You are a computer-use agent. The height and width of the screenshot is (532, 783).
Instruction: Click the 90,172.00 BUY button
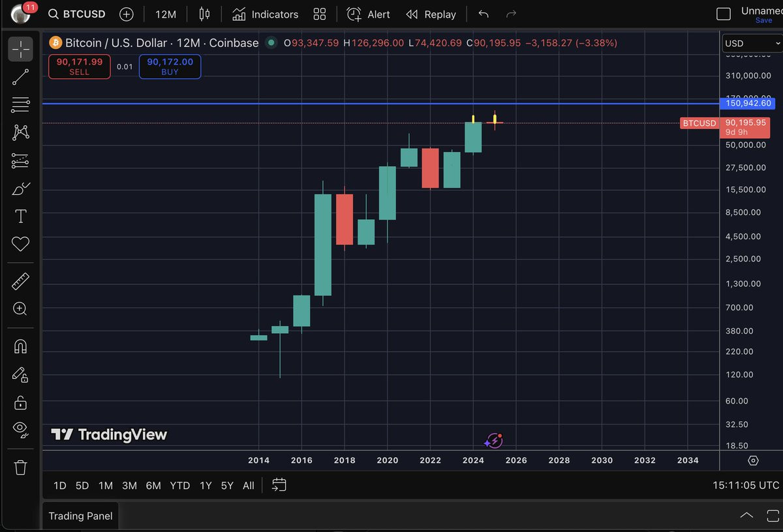[170, 66]
